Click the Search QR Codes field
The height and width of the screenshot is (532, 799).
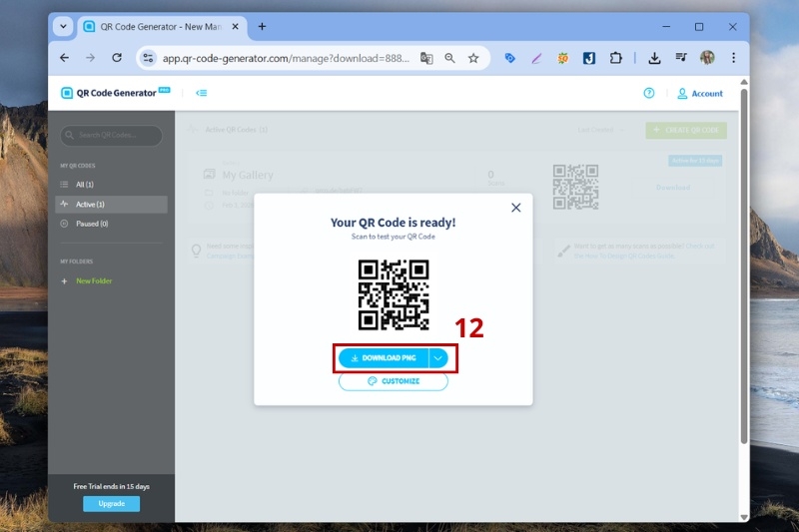(112, 135)
